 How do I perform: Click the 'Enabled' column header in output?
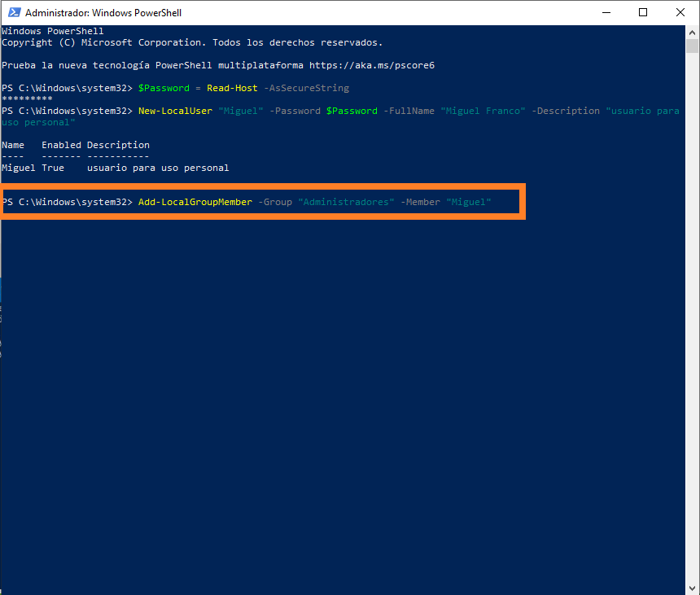[61, 145]
